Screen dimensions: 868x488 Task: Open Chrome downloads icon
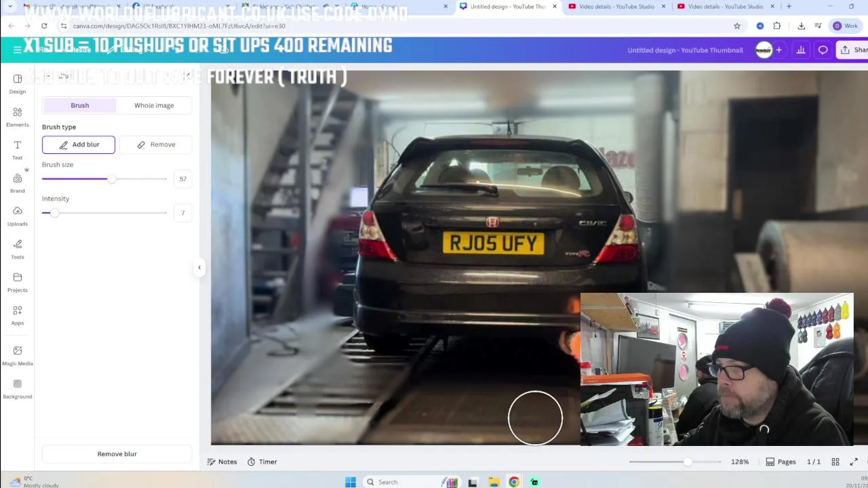(801, 26)
